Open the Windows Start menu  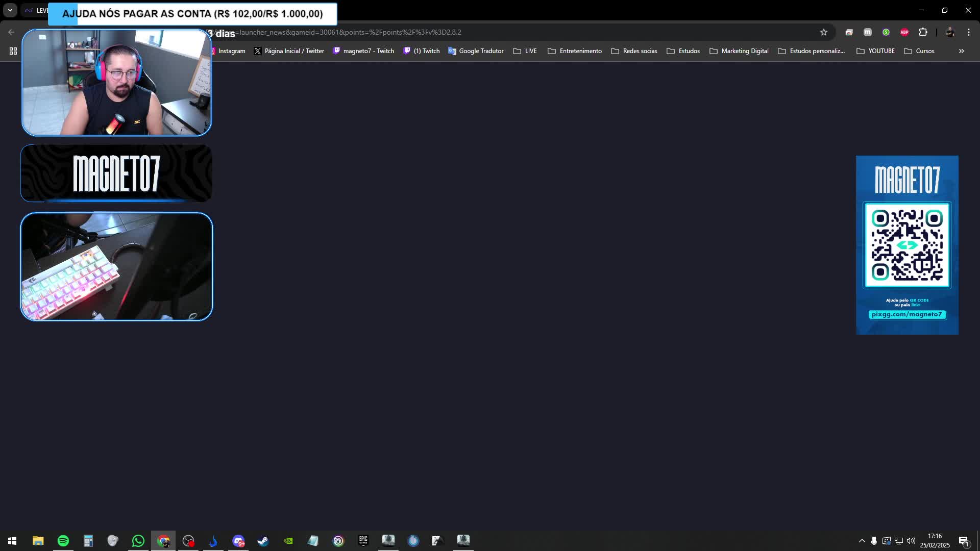click(12, 541)
